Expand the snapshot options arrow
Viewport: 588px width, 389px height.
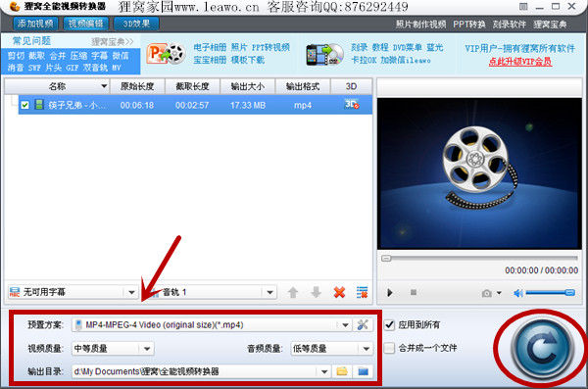[499, 293]
